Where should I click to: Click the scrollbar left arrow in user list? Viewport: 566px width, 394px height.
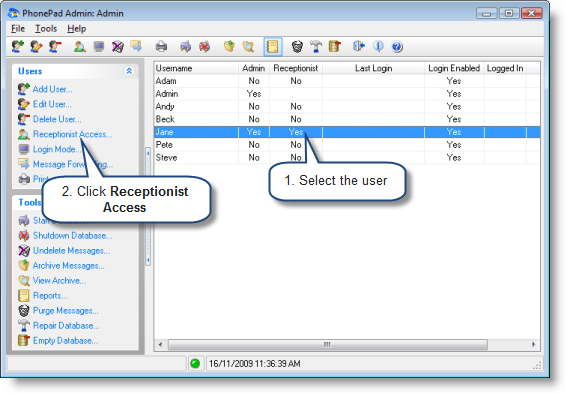pyautogui.click(x=161, y=344)
